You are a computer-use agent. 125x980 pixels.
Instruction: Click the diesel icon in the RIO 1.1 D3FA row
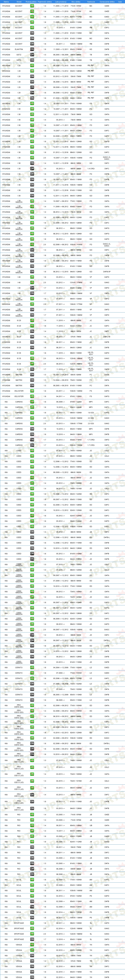[32, 847]
